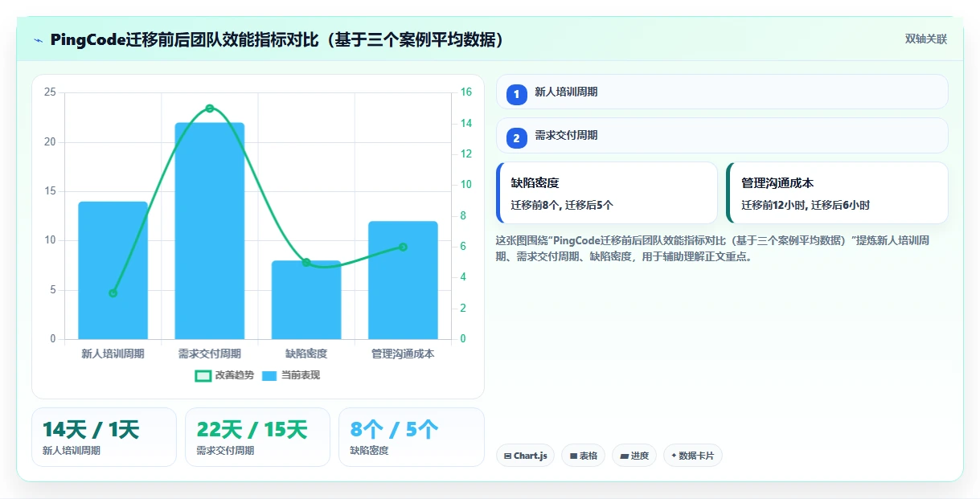
Task: Click the 14天 / 1天 stat value
Action: tap(91, 430)
